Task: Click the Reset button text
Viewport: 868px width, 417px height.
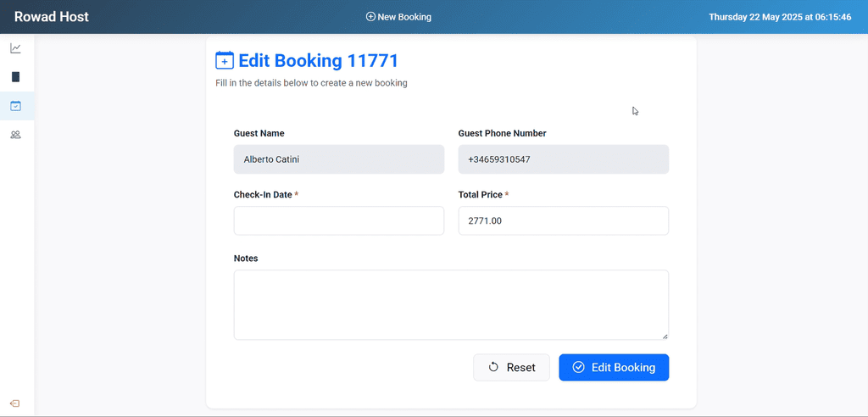Action: [x=521, y=367]
